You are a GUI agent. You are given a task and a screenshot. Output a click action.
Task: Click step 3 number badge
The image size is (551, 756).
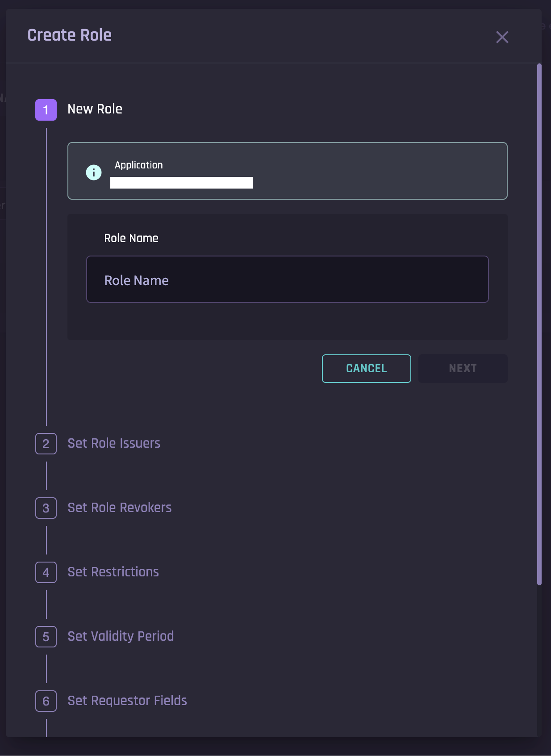(x=46, y=508)
